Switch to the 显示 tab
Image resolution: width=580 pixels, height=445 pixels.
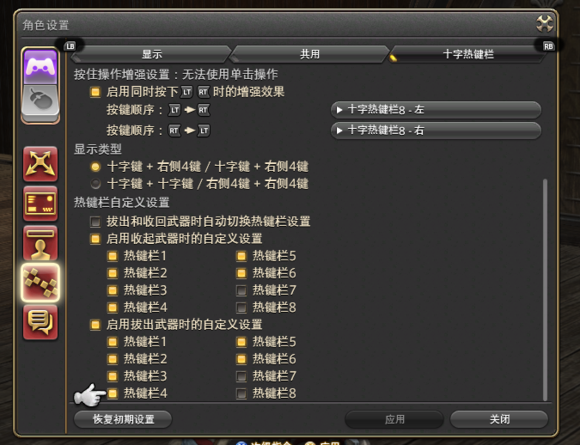pos(152,54)
